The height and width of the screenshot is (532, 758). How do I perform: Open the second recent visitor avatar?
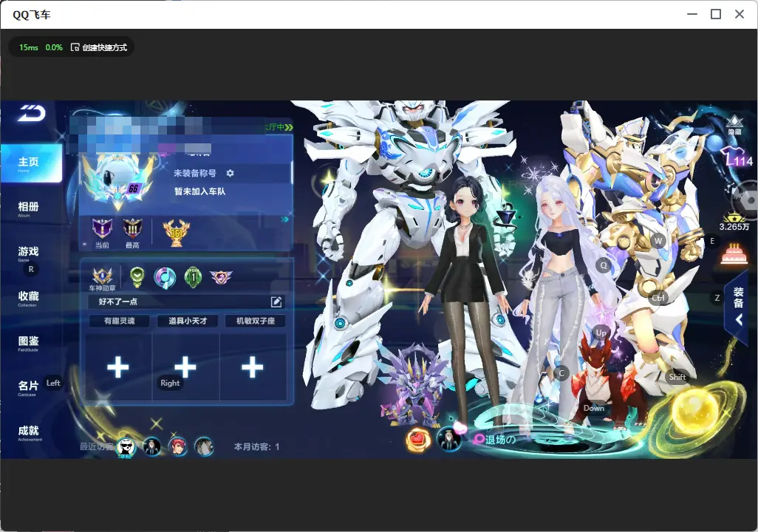(152, 446)
